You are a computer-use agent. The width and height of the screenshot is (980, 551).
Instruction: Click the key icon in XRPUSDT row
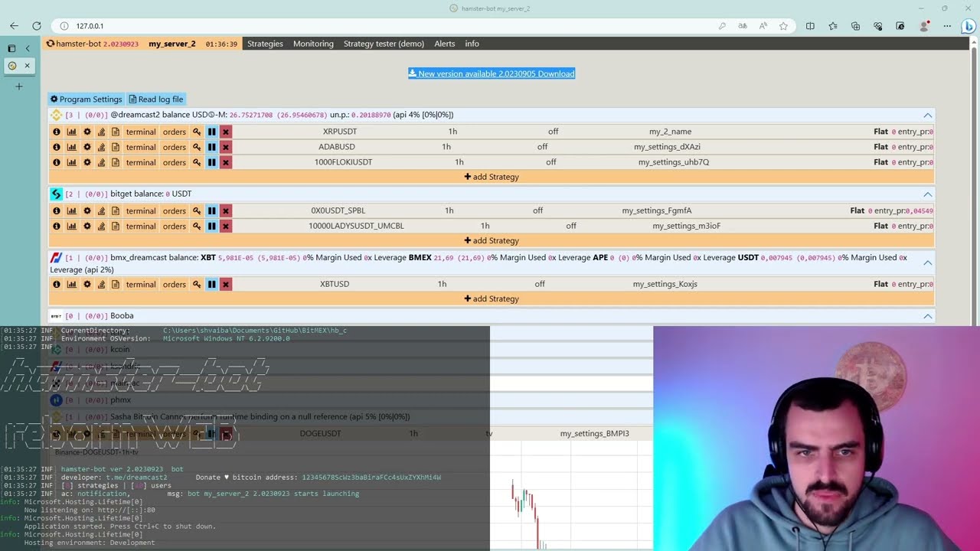point(197,132)
